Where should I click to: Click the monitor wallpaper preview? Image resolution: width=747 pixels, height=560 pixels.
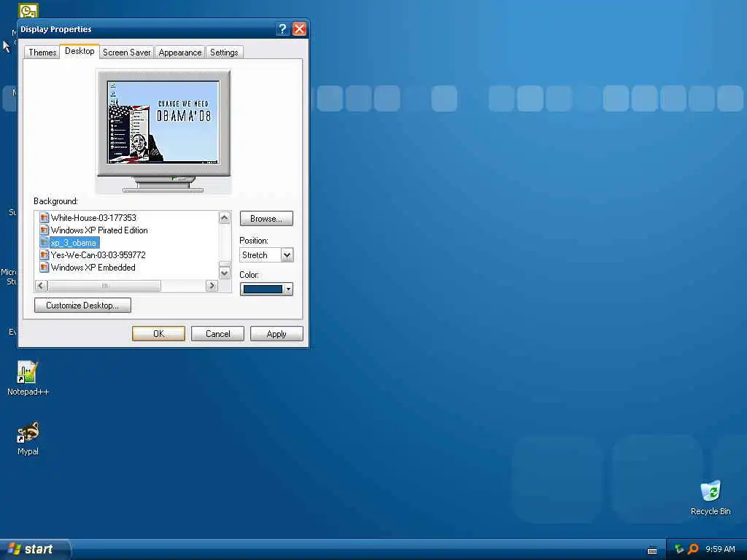click(x=163, y=122)
